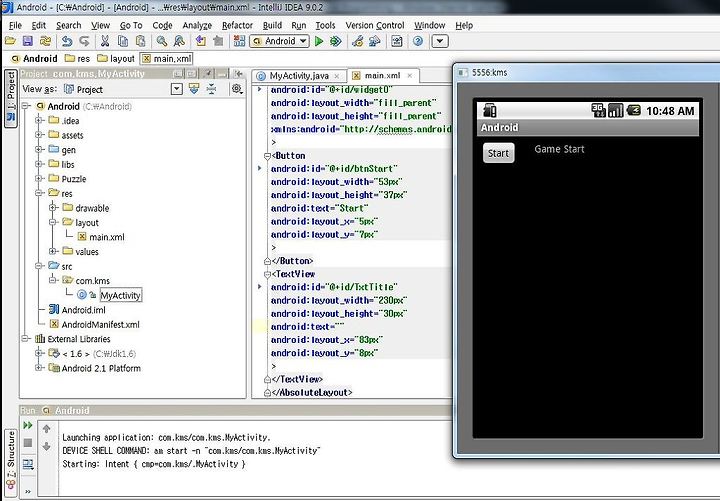Click the Scroll from Source icon in Project panel
This screenshot has height=501, width=720.
click(x=194, y=89)
